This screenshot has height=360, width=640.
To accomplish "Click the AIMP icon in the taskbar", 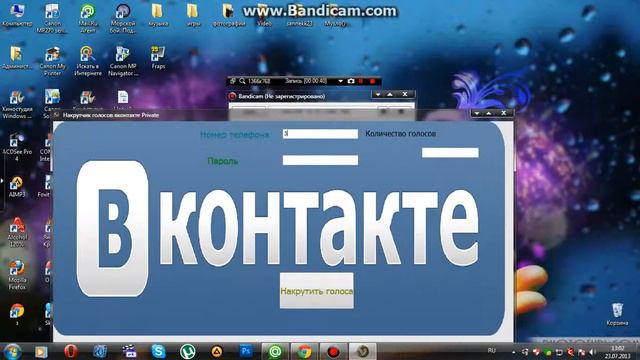I will click(x=217, y=351).
